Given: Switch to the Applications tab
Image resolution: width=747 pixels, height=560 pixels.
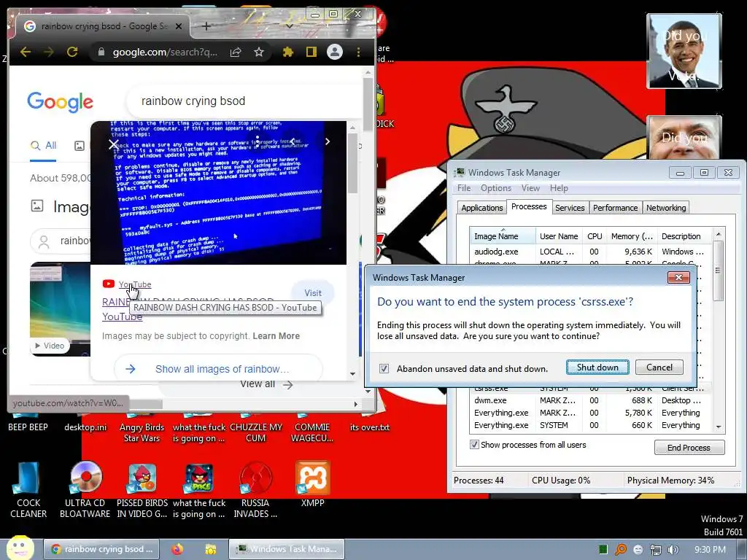Looking at the screenshot, I should point(481,208).
